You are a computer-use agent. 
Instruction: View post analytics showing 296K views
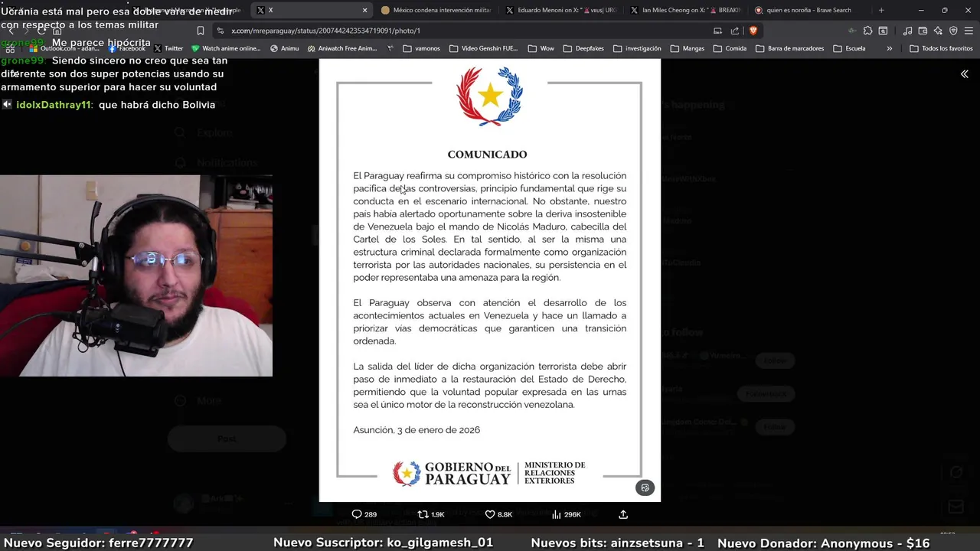pos(567,514)
